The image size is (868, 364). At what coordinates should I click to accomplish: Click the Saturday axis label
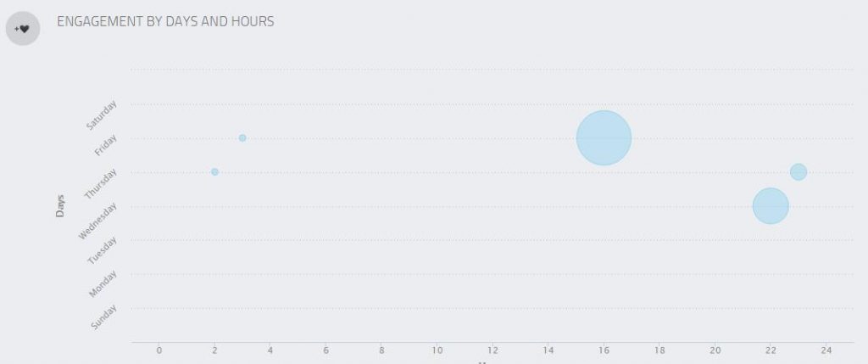pos(103,115)
